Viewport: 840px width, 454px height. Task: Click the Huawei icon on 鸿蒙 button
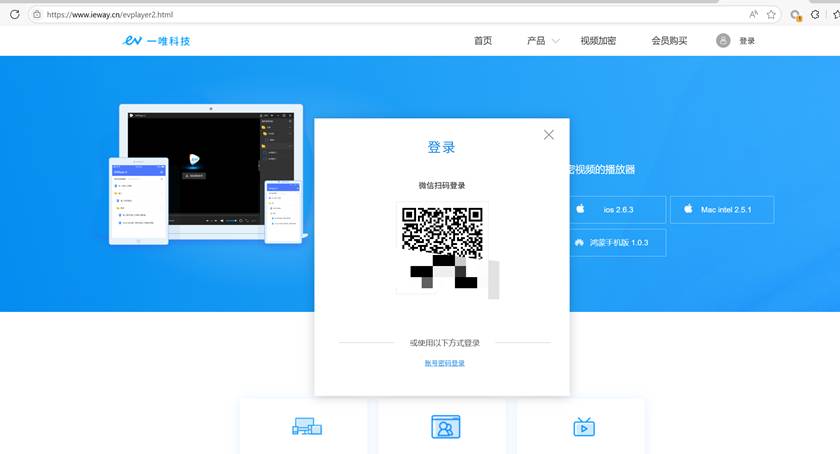click(x=579, y=242)
